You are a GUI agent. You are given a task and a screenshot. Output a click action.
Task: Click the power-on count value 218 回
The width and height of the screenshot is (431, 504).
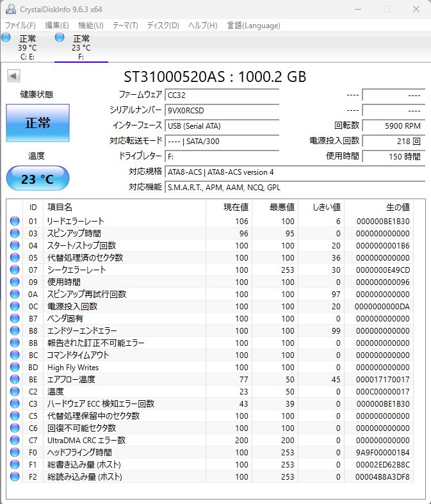393,142
